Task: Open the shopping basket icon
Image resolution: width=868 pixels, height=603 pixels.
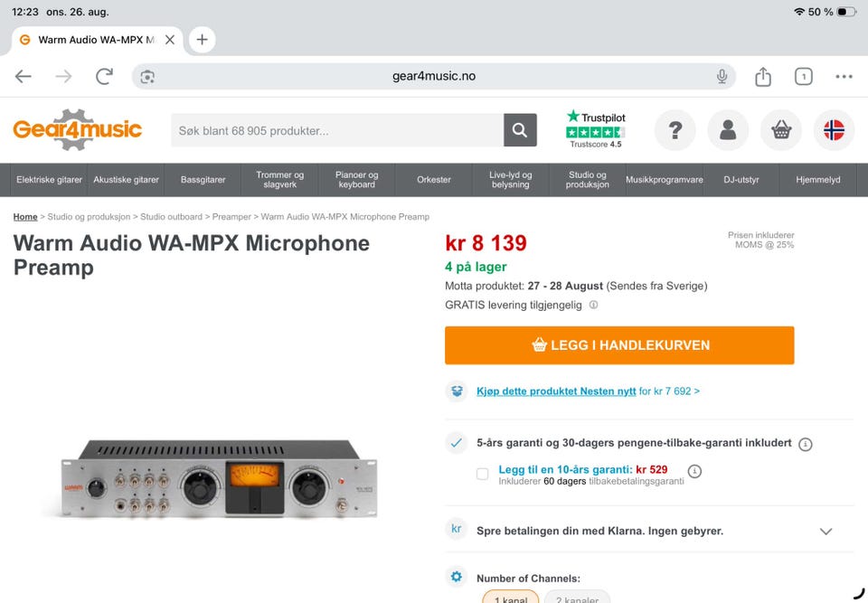Action: point(781,130)
